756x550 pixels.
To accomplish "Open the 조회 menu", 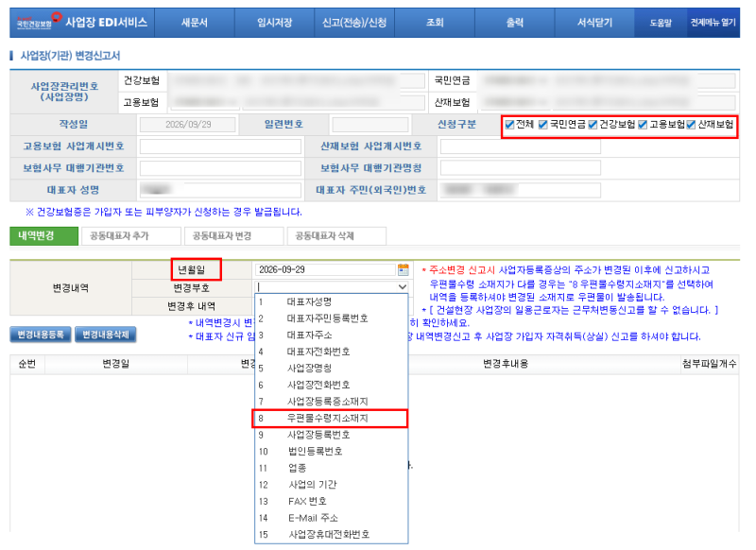I will (x=435, y=22).
